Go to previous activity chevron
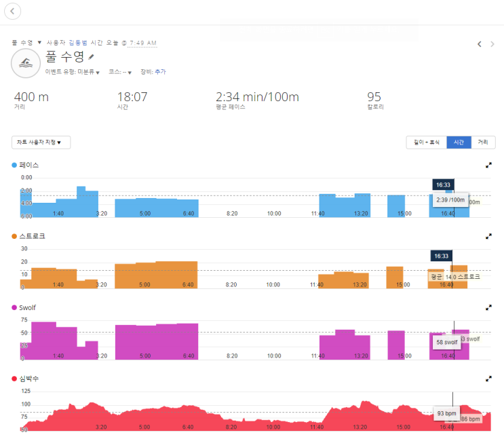Viewport: 504px width, 437px height. 480,44
